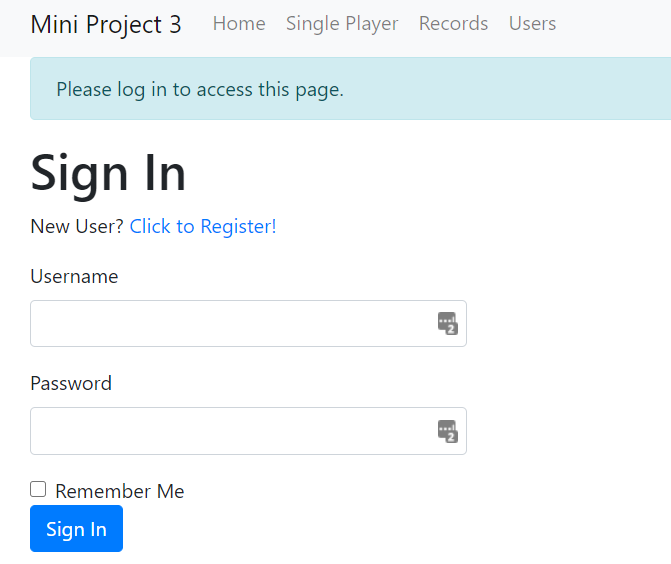
Task: Submit with the blue Sign In button
Action: (x=76, y=528)
